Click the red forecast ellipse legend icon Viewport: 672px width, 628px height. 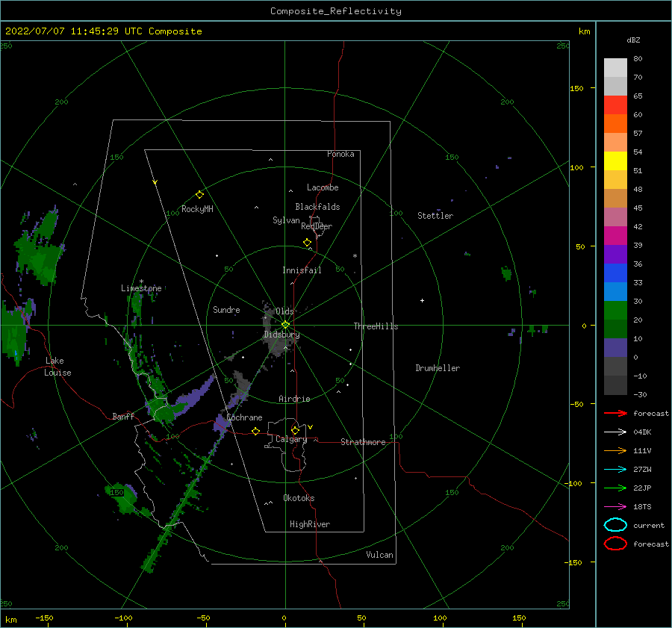pyautogui.click(x=615, y=544)
